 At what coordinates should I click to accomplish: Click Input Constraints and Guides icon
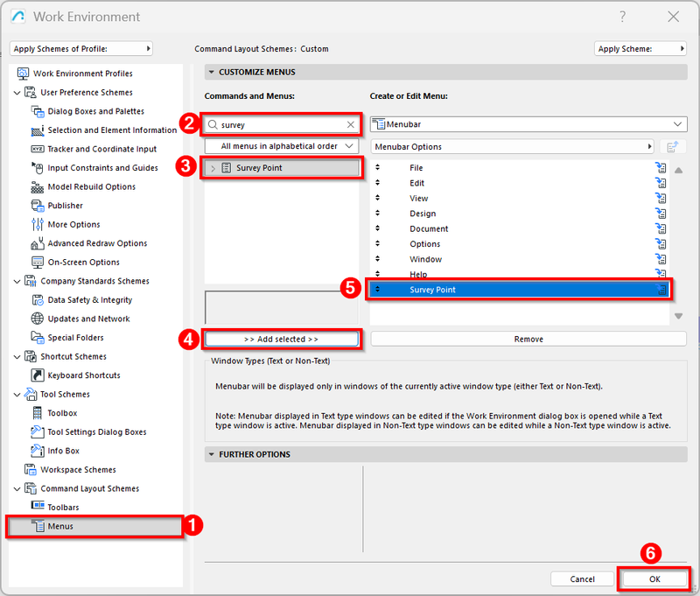tap(38, 168)
